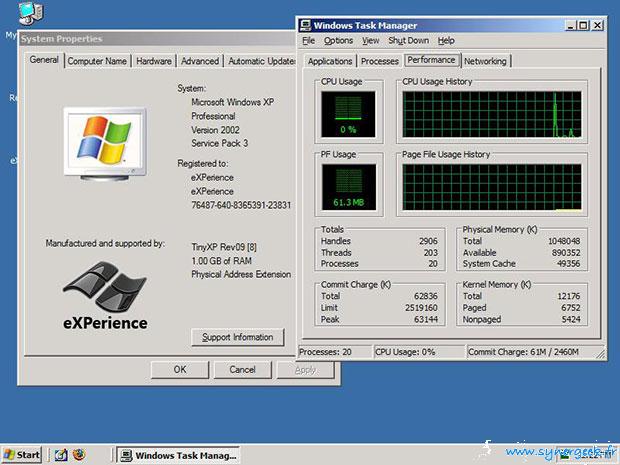Click the Handles value 2906
The height and width of the screenshot is (465, 620).
(x=428, y=241)
